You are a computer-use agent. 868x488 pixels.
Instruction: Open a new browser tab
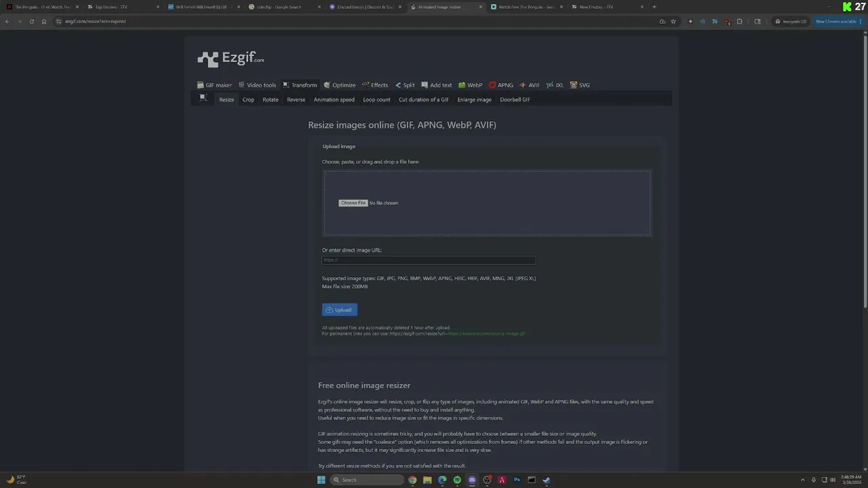point(654,7)
